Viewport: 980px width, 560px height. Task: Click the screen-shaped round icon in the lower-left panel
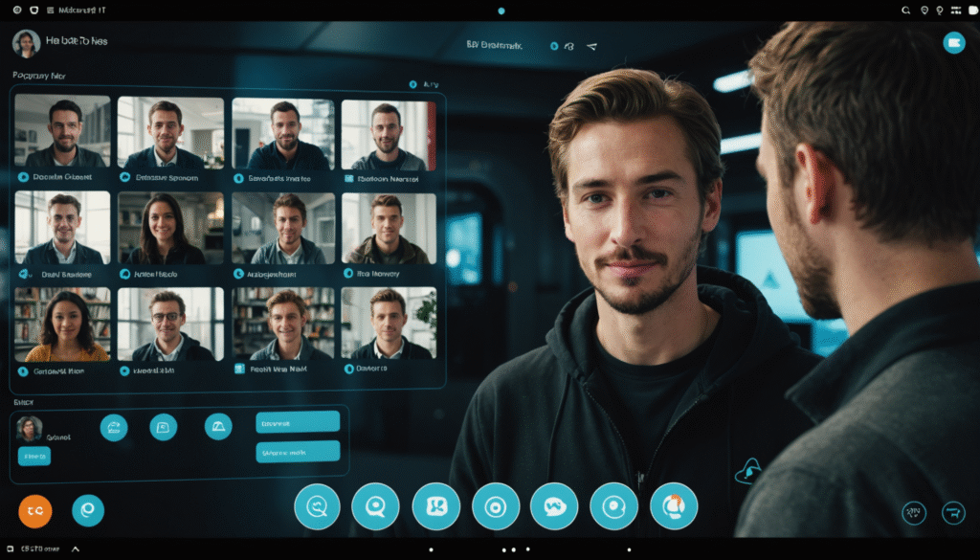pos(163,427)
